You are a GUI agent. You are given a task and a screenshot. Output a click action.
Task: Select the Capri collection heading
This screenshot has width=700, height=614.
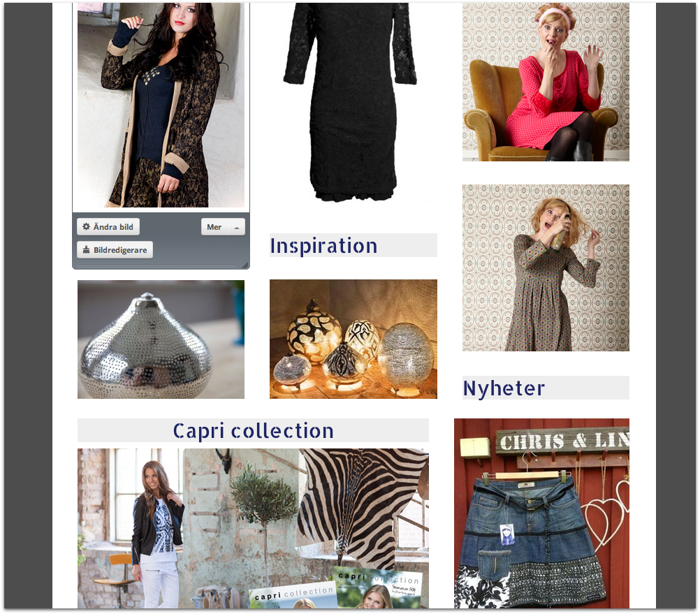[x=253, y=430]
